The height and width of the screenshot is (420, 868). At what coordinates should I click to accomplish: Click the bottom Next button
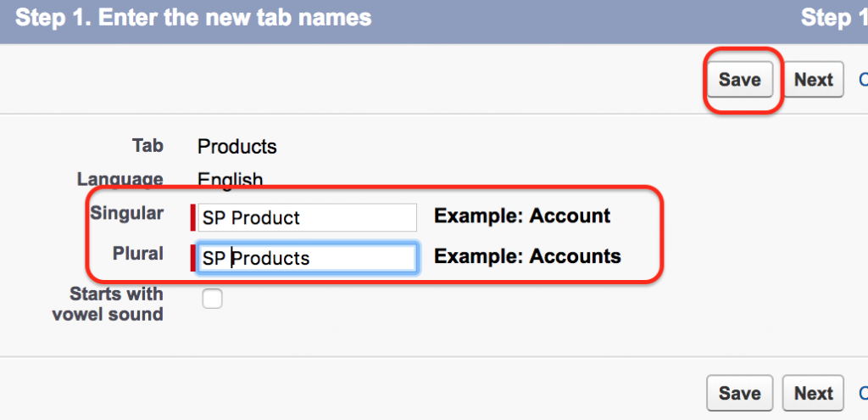pos(813,394)
